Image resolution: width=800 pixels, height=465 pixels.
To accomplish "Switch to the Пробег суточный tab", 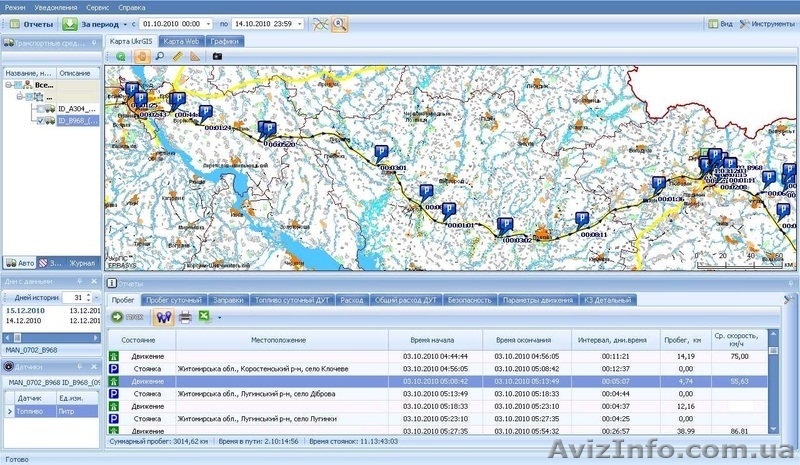I will [x=174, y=300].
